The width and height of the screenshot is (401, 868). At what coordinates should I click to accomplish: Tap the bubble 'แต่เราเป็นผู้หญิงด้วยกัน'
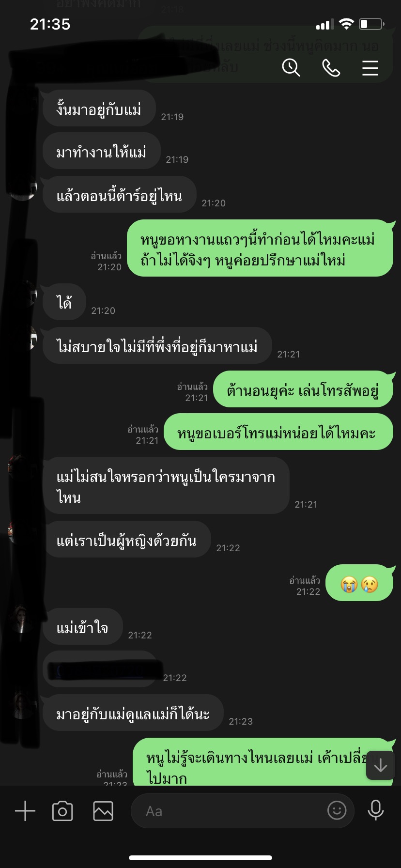pyautogui.click(x=126, y=540)
